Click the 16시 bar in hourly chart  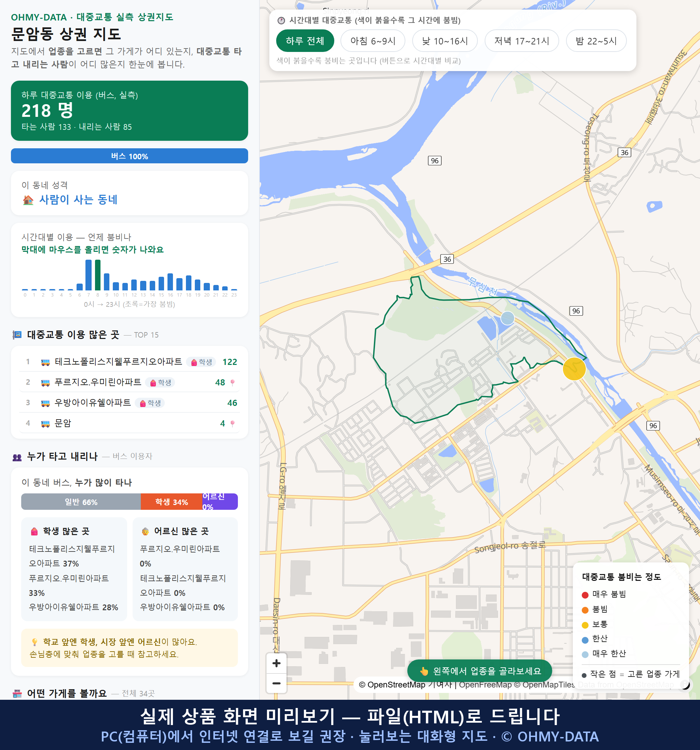(x=170, y=282)
